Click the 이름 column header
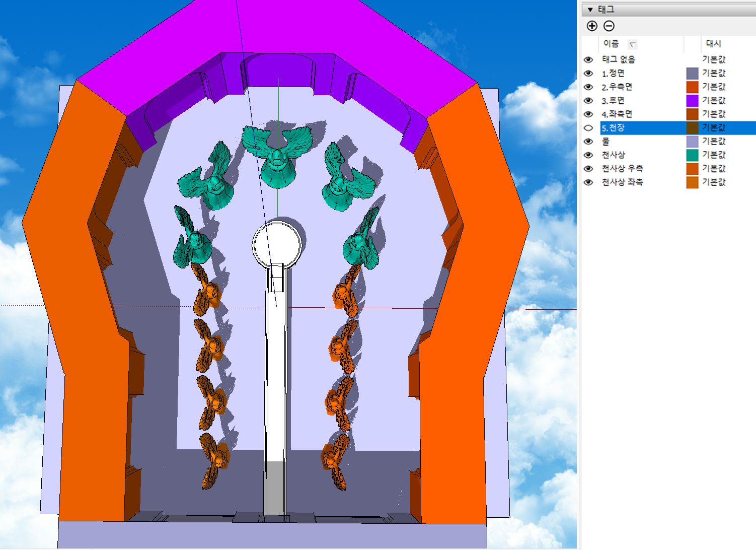This screenshot has height=550, width=756. click(611, 44)
